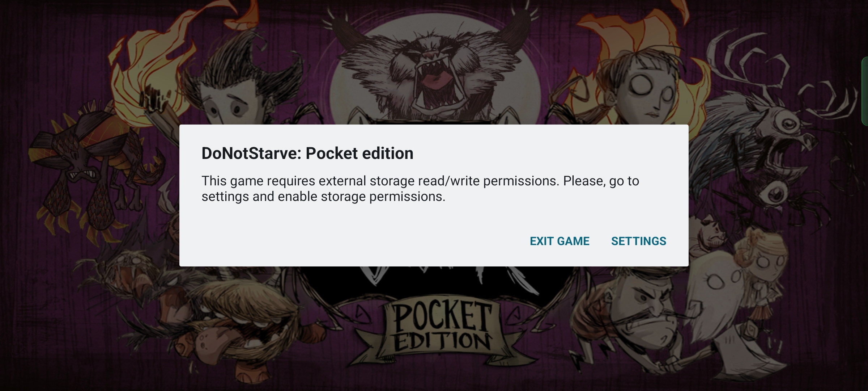Tap the roaring beast in the moon
The height and width of the screenshot is (391, 868).
430,69
